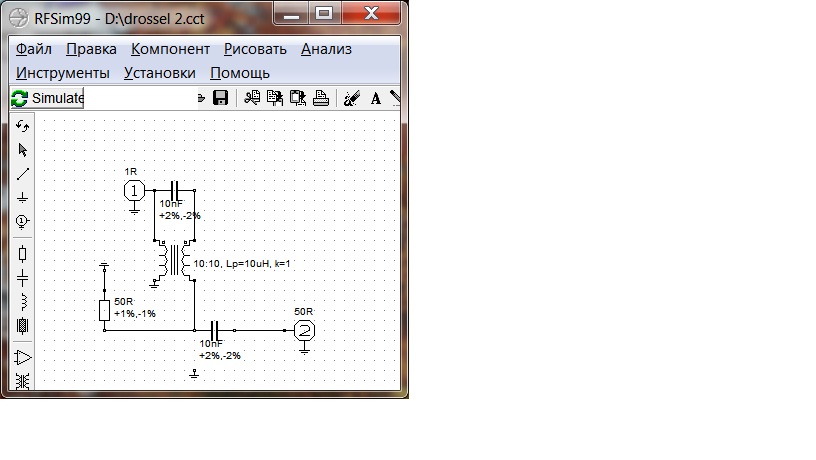Select the port placement tool
Screen dimensions: 816x460
point(22,222)
